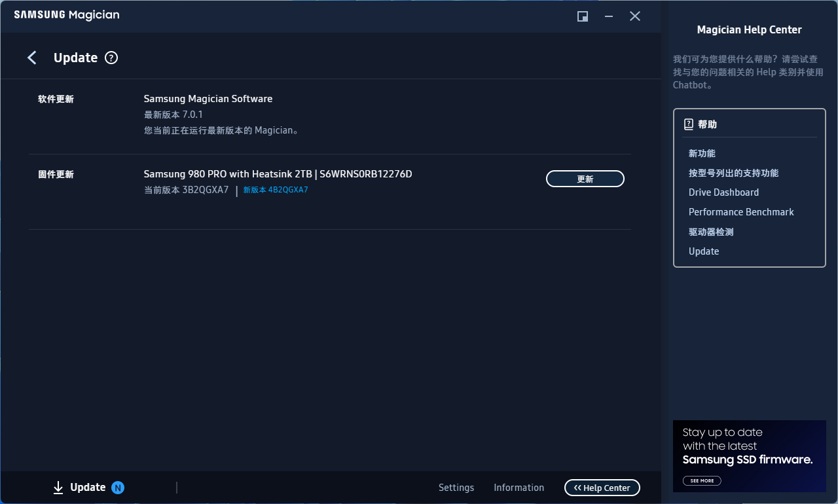This screenshot has width=838, height=504.
Task: Open the Performance Benchmark help topic
Action: pyautogui.click(x=741, y=212)
